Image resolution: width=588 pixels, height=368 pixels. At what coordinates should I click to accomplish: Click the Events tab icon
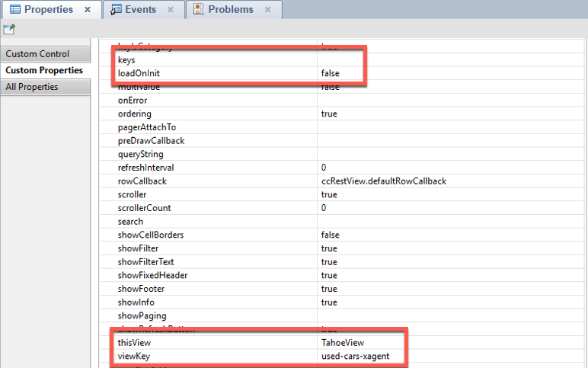pyautogui.click(x=116, y=10)
